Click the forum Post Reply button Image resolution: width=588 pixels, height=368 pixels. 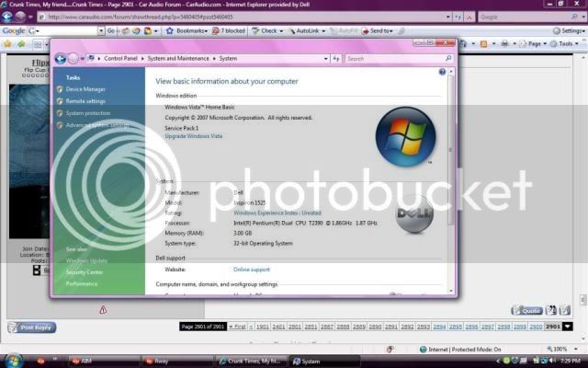pos(32,328)
